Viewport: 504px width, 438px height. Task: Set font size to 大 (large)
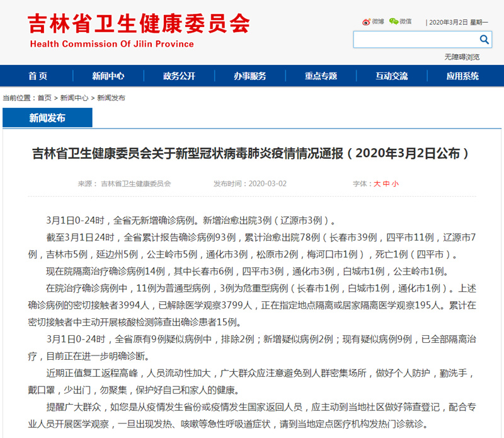377,184
